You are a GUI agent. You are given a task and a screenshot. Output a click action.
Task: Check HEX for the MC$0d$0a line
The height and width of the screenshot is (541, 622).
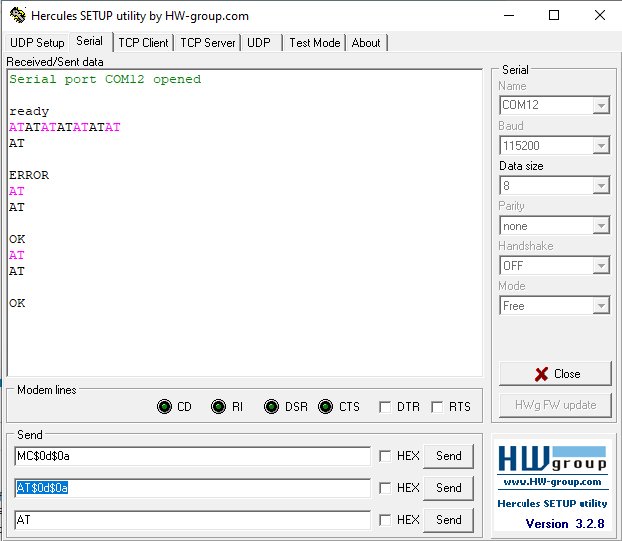[x=385, y=456]
